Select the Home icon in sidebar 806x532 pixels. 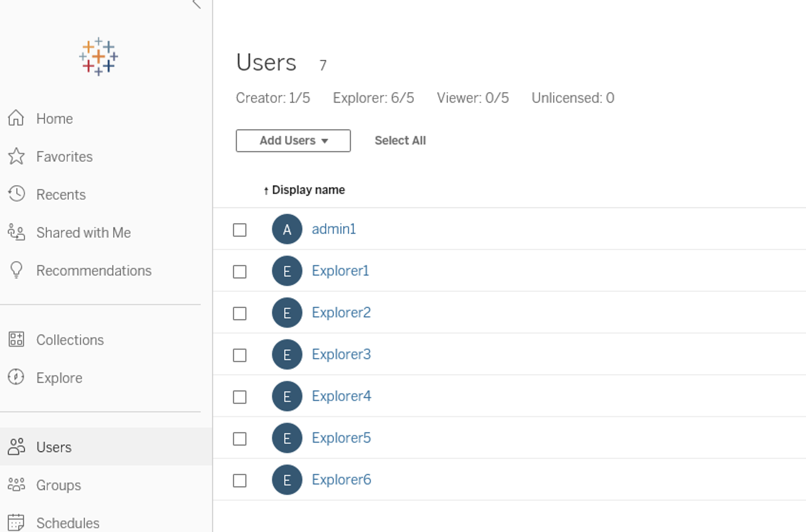click(16, 118)
